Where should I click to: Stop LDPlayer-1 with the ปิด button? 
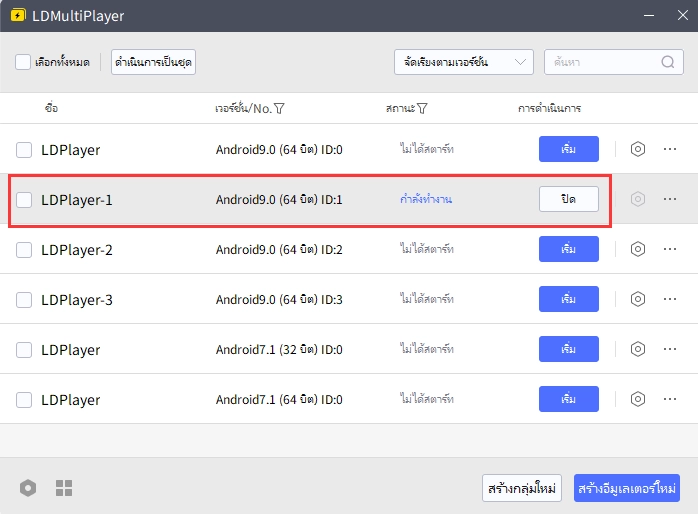click(x=568, y=198)
